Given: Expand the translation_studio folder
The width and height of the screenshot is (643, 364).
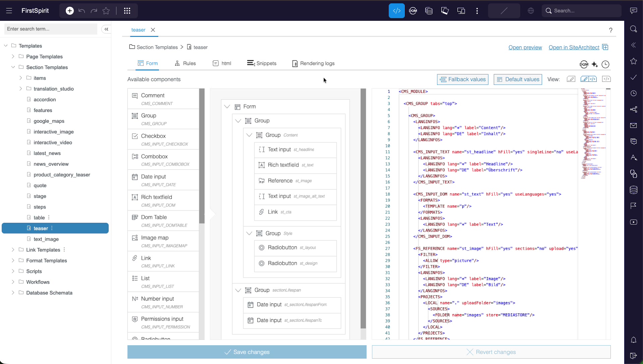Looking at the screenshot, I should point(20,88).
